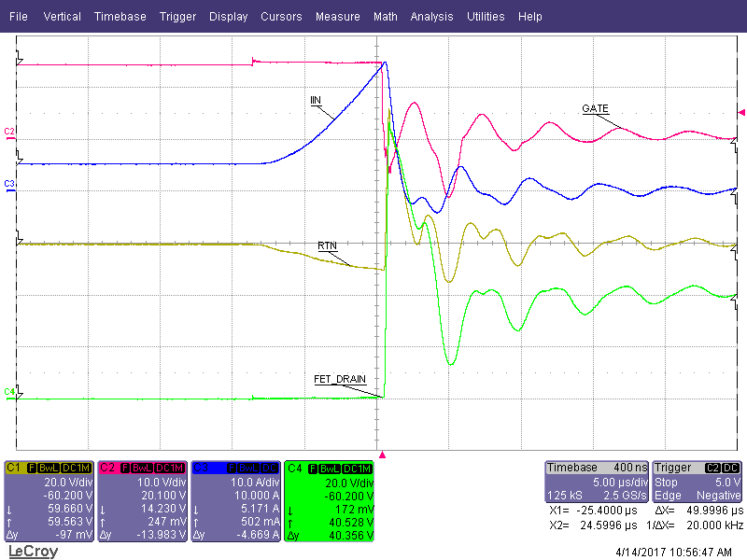Screen dimensions: 747x560
Task: Click the trigger Stop mode control
Action: (665, 482)
